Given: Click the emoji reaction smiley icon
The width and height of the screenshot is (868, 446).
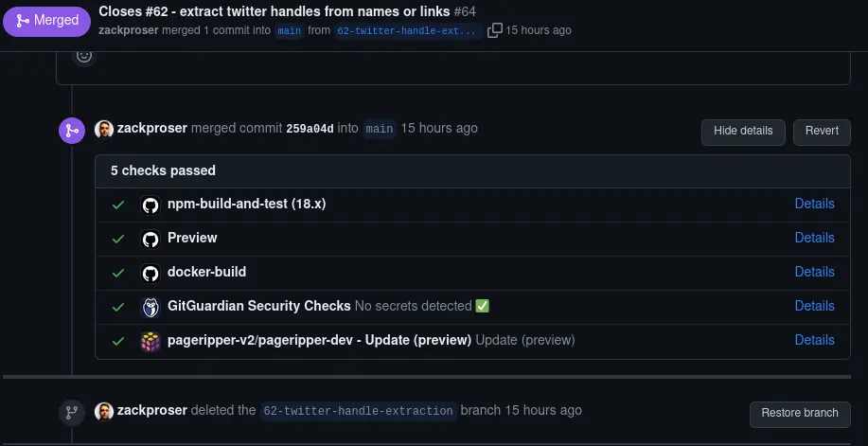Looking at the screenshot, I should 84,56.
